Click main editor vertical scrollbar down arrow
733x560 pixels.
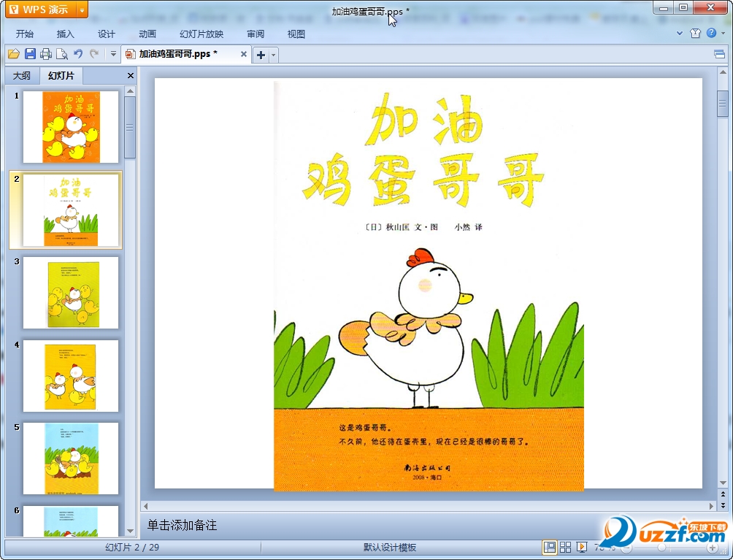pyautogui.click(x=723, y=483)
